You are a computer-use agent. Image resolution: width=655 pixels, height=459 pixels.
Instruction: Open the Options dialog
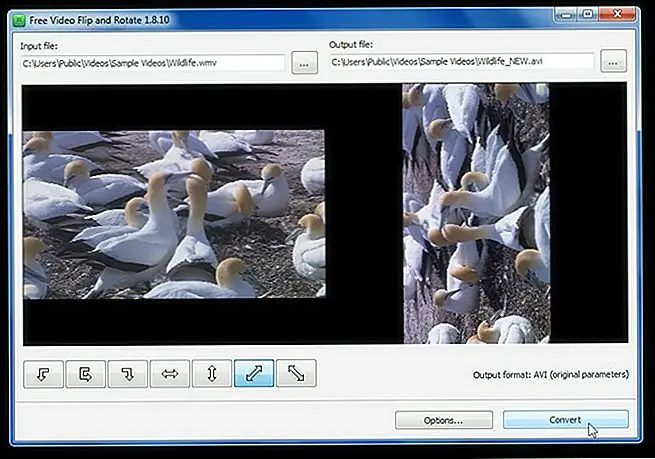[443, 420]
